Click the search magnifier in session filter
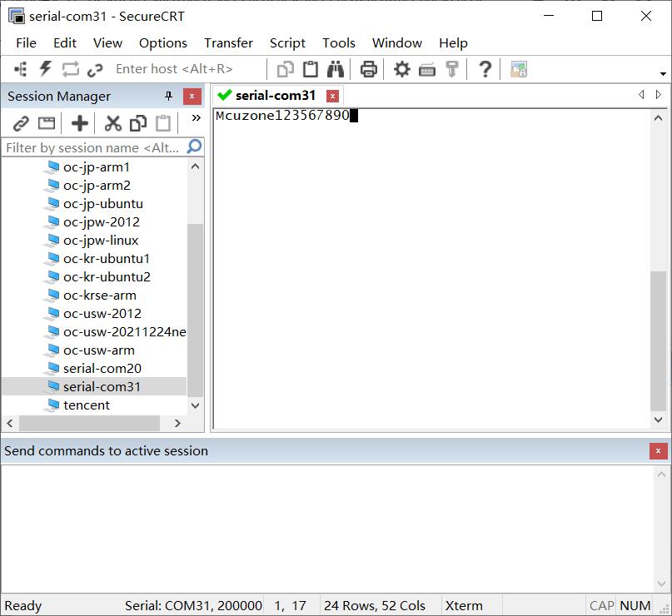 click(194, 147)
